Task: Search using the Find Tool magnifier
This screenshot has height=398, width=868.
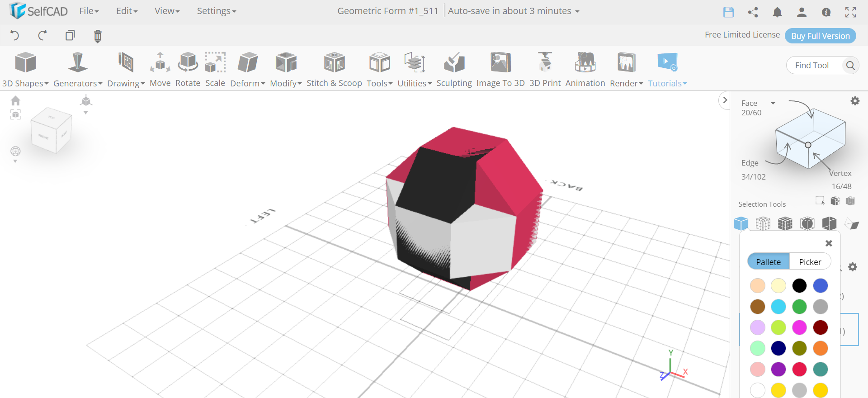Action: pyautogui.click(x=850, y=66)
